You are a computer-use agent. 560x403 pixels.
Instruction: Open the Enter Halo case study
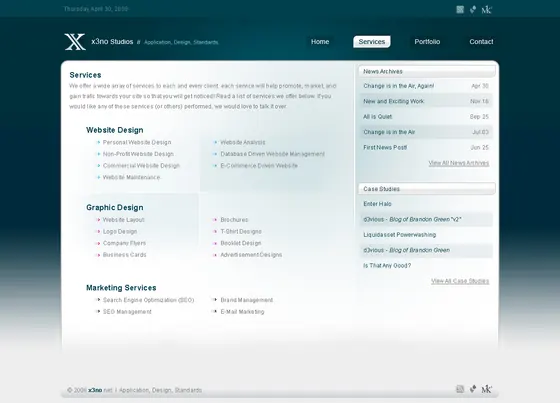[x=377, y=204]
